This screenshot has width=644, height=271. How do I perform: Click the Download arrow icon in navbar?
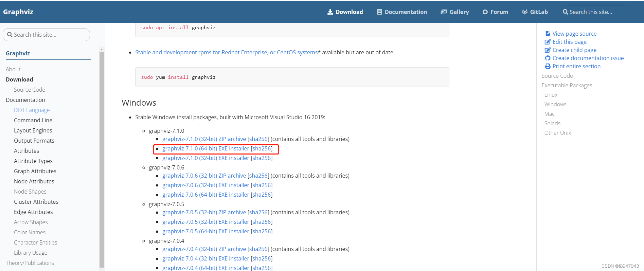pyautogui.click(x=330, y=12)
